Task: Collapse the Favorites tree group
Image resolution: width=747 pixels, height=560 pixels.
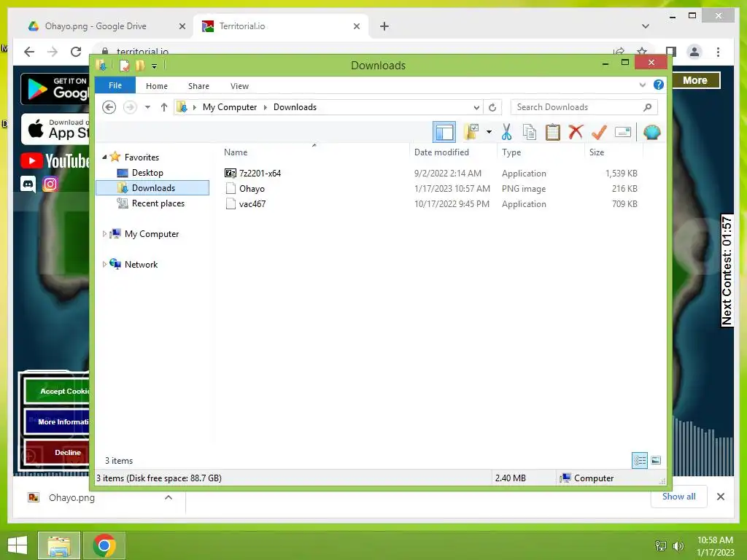Action: [x=104, y=157]
